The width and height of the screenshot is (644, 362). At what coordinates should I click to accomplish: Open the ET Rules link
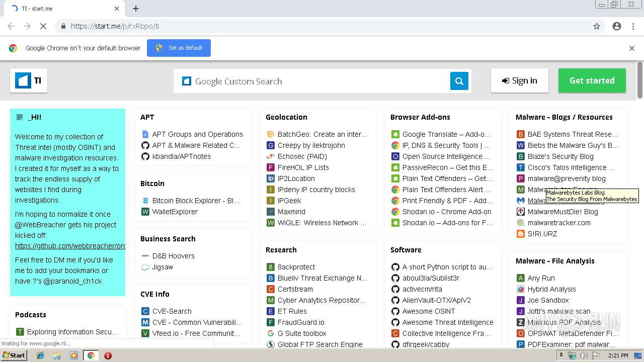tap(292, 311)
